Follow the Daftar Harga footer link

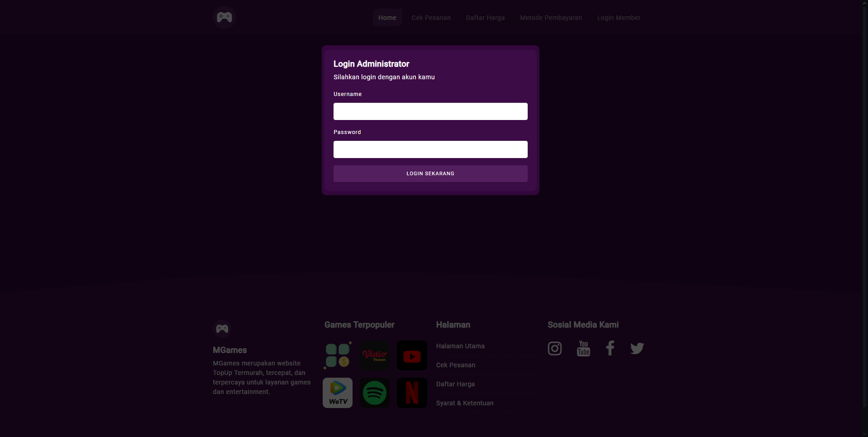coord(455,384)
